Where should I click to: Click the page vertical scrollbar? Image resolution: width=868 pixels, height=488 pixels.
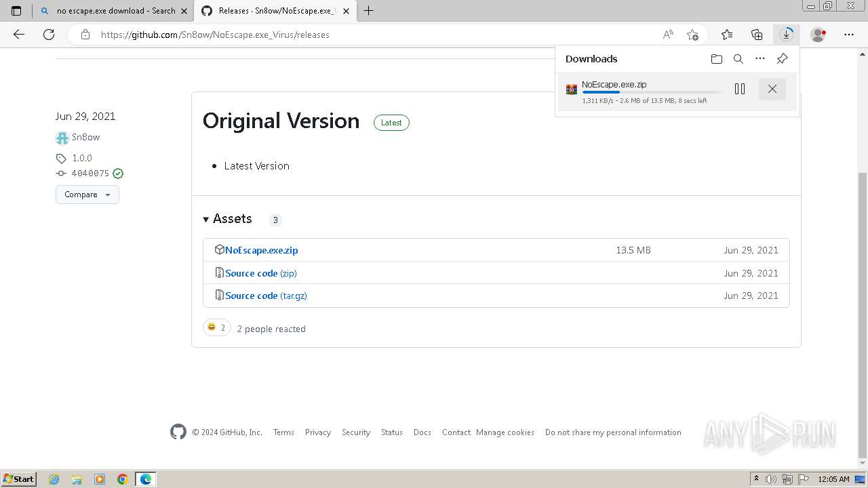tap(863, 314)
